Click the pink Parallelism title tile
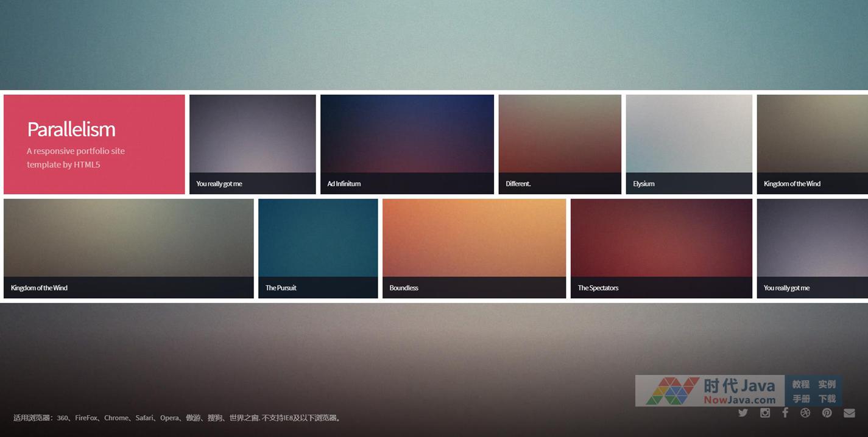This screenshot has height=437, width=868. pyautogui.click(x=94, y=144)
